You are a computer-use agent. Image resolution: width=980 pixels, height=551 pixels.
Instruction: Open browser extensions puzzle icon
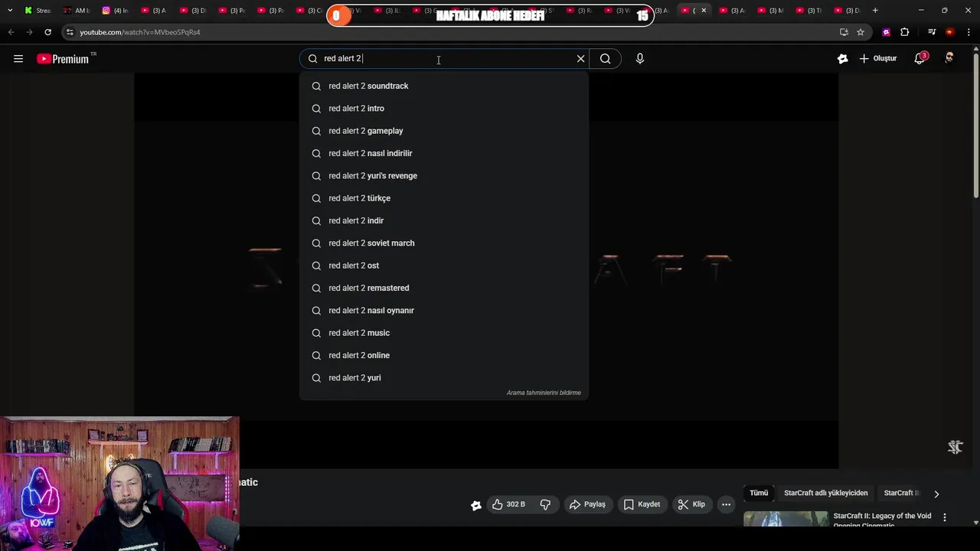tap(905, 32)
